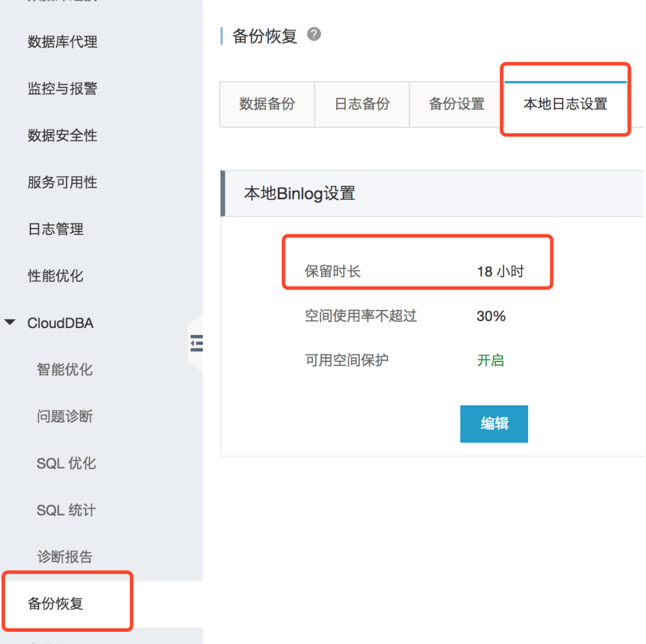Collapse the sidebar with the handle icon
Viewport: 646px width, 644px height.
(x=196, y=343)
